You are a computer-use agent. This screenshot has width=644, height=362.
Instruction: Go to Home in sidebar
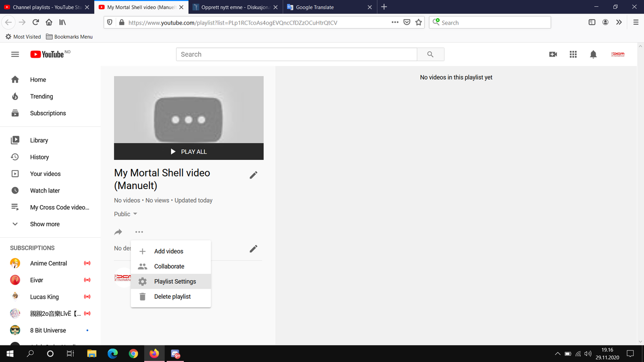(50, 79)
